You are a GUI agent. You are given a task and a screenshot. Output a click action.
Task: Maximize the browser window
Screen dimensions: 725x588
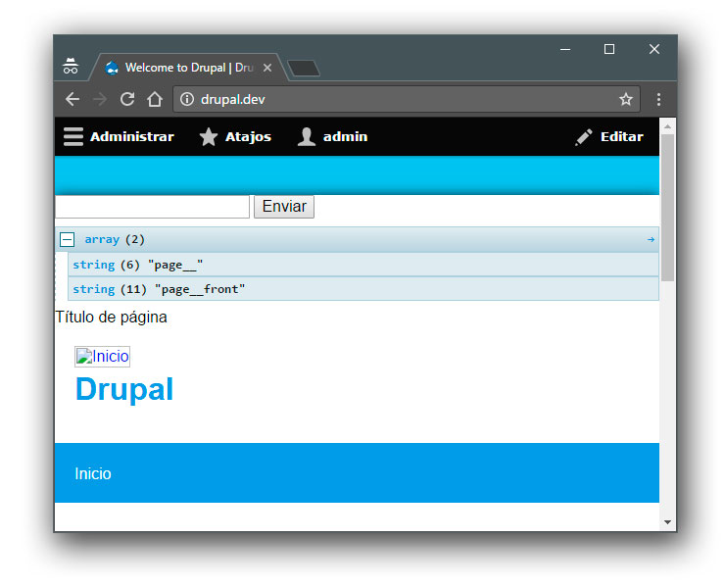point(609,49)
